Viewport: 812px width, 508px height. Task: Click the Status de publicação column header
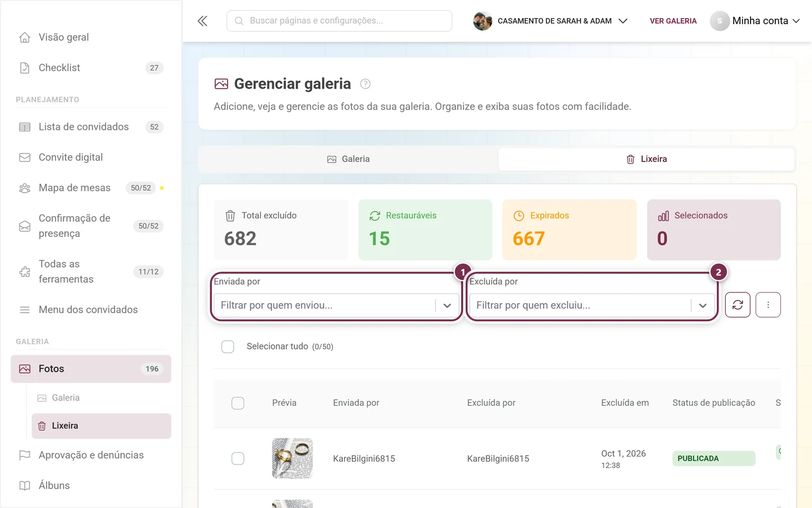(714, 403)
